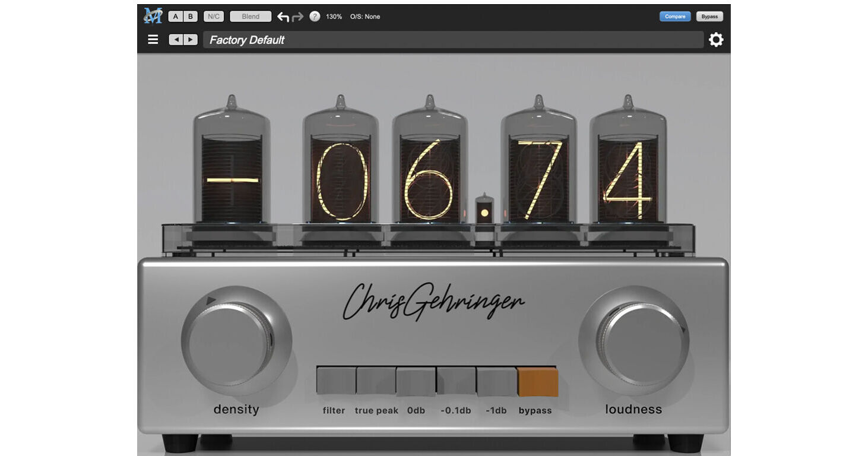The width and height of the screenshot is (868, 456).
Task: Click the N/C button
Action: point(214,17)
